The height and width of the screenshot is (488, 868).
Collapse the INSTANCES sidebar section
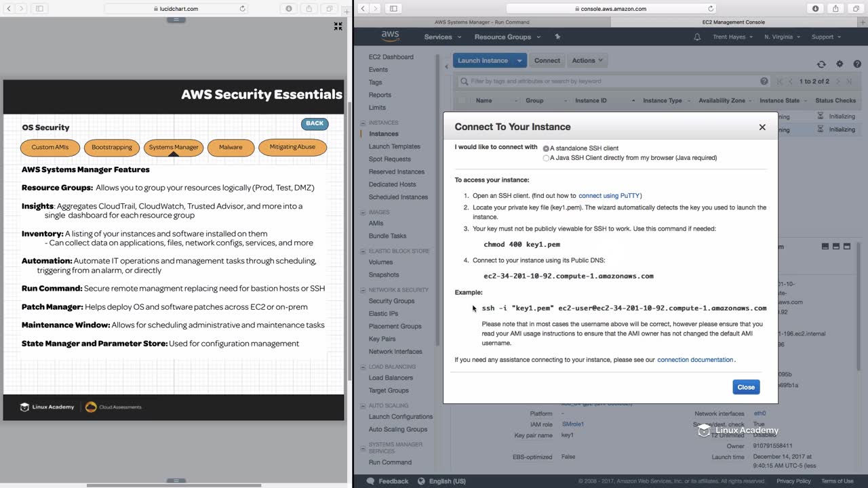click(x=363, y=123)
